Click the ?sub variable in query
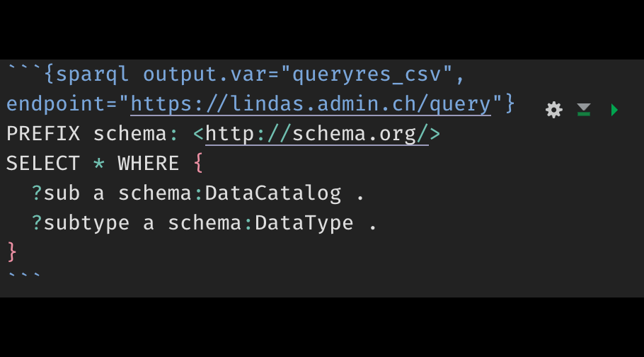The image size is (644, 357). 56,193
